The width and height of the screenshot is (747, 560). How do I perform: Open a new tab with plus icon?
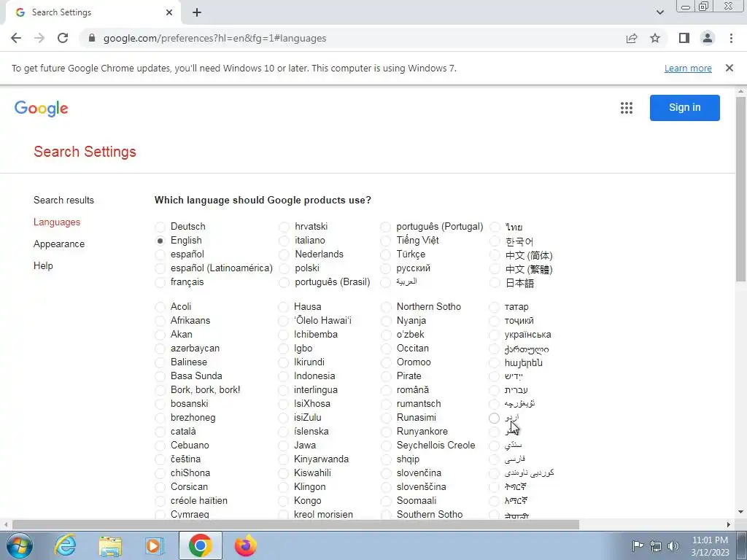tap(197, 12)
